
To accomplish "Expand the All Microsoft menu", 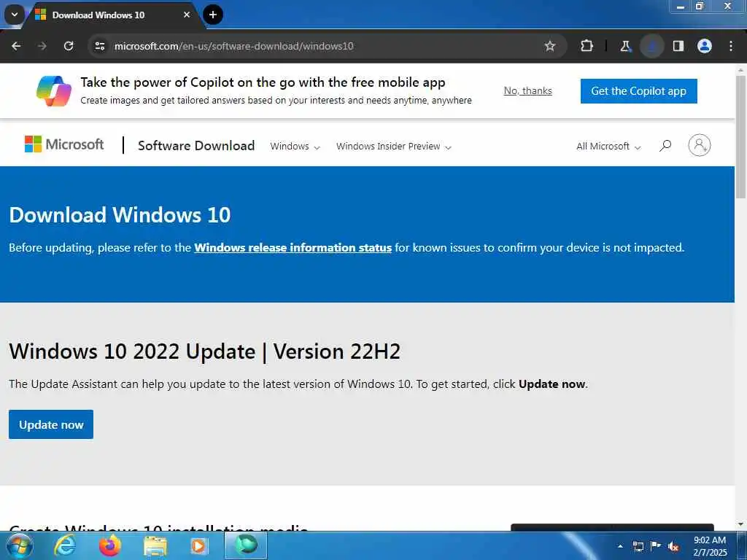I will click(x=608, y=146).
